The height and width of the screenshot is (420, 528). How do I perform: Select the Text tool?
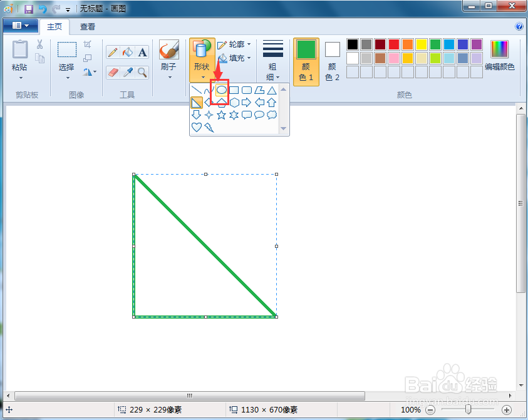coord(142,53)
